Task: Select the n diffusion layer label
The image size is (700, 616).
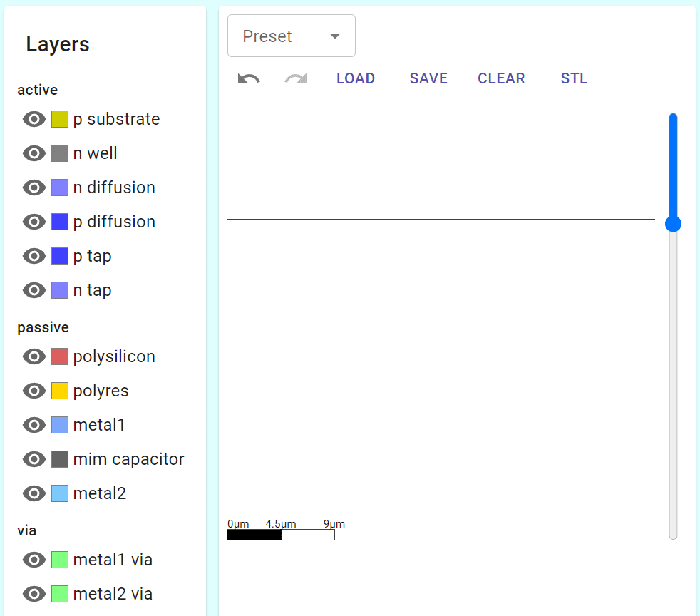Action: coord(114,188)
